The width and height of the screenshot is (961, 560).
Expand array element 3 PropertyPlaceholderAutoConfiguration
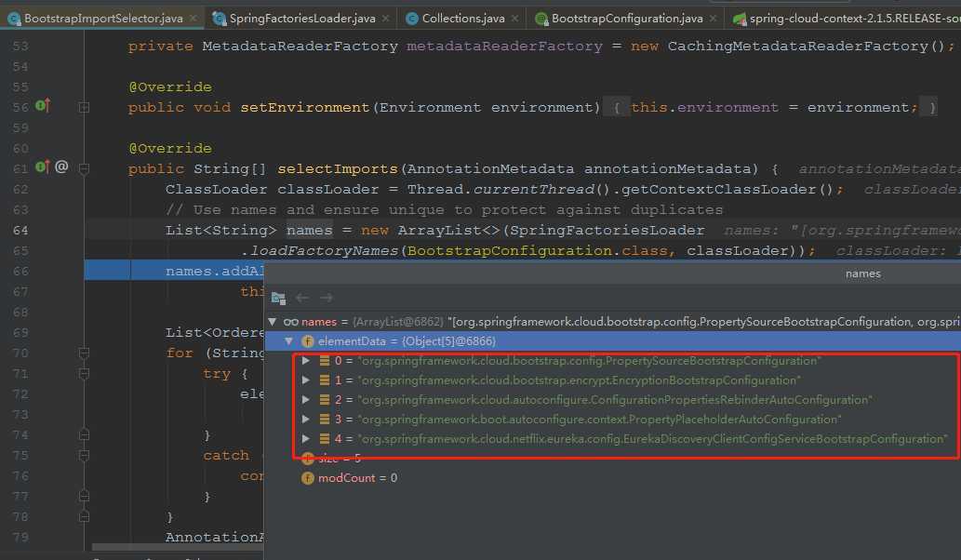tap(305, 420)
